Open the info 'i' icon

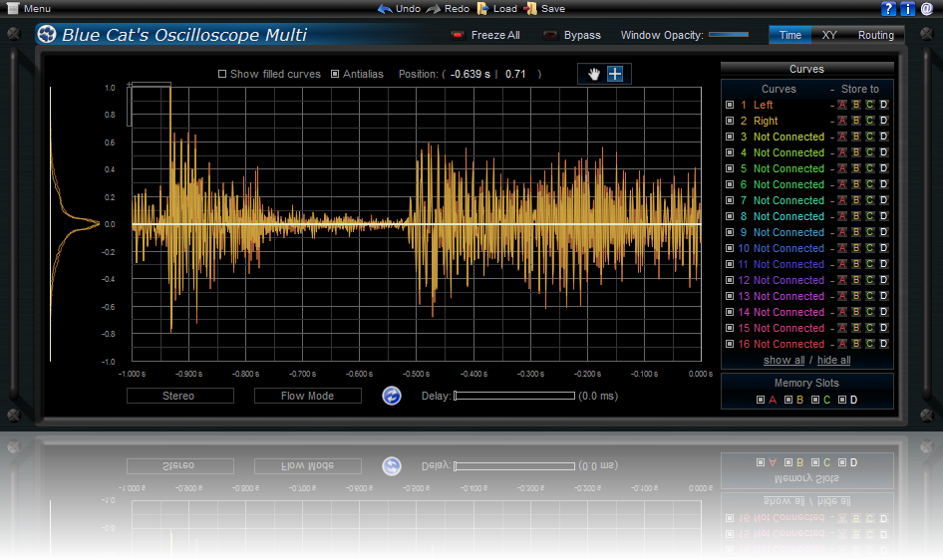coord(907,8)
